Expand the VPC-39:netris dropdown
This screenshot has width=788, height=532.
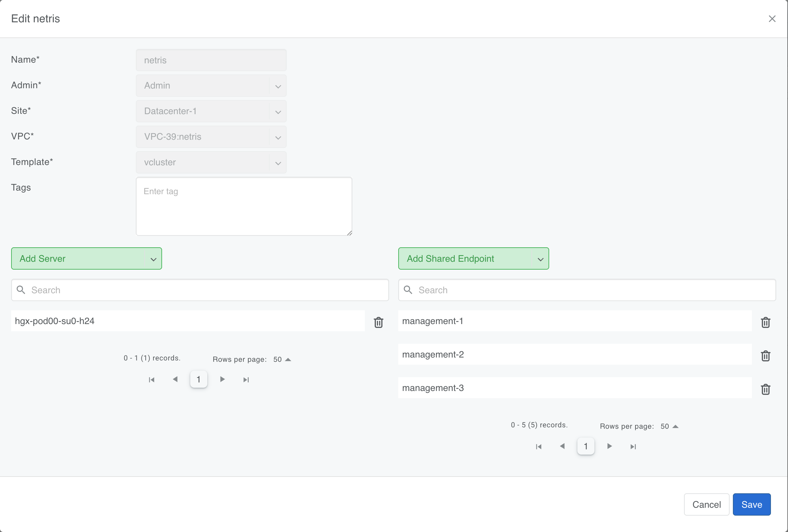pos(278,137)
